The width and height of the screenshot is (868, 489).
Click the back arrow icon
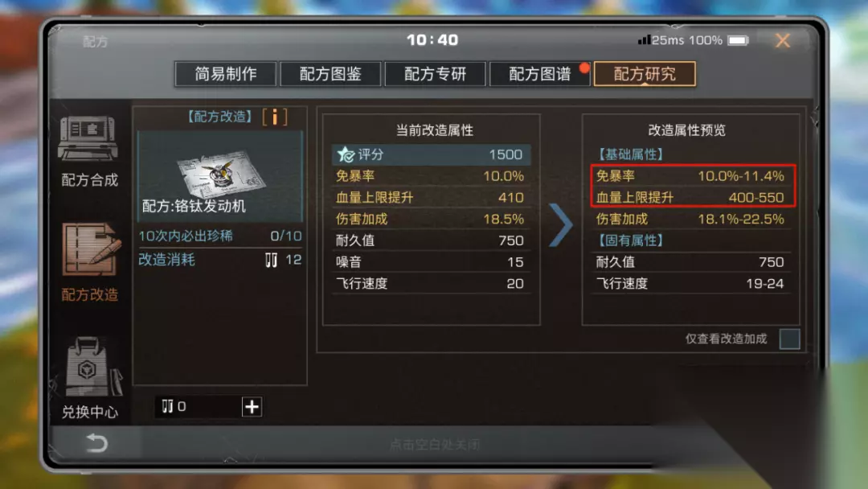(x=96, y=443)
